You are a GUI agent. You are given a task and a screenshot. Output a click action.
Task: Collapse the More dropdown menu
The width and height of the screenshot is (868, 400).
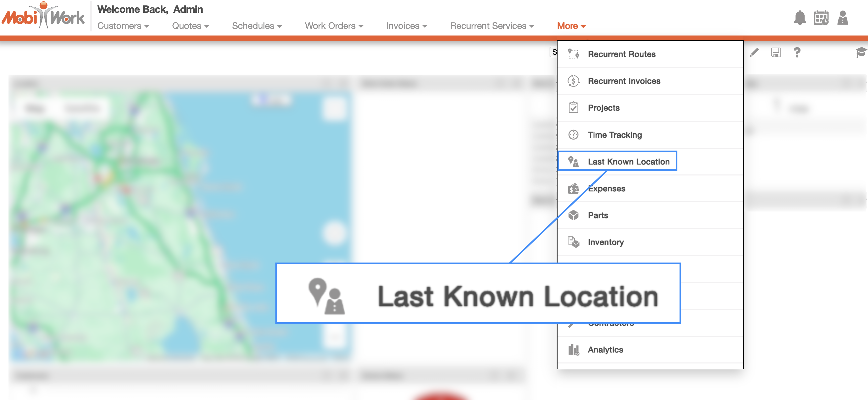tap(572, 26)
